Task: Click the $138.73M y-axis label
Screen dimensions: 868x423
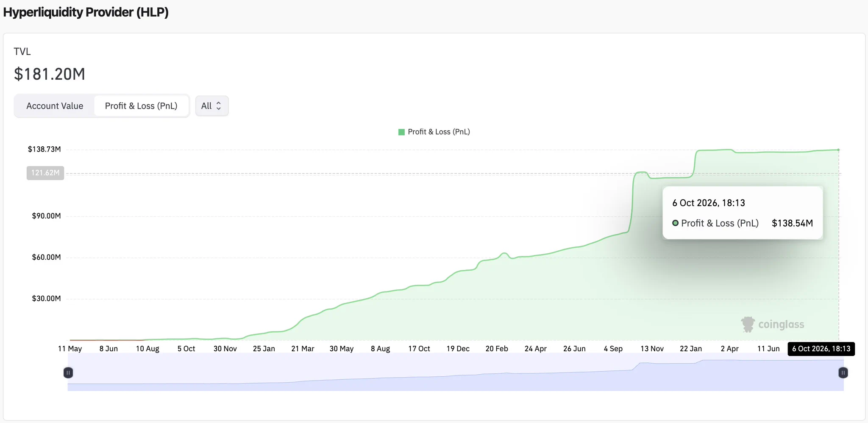Action: (x=45, y=149)
